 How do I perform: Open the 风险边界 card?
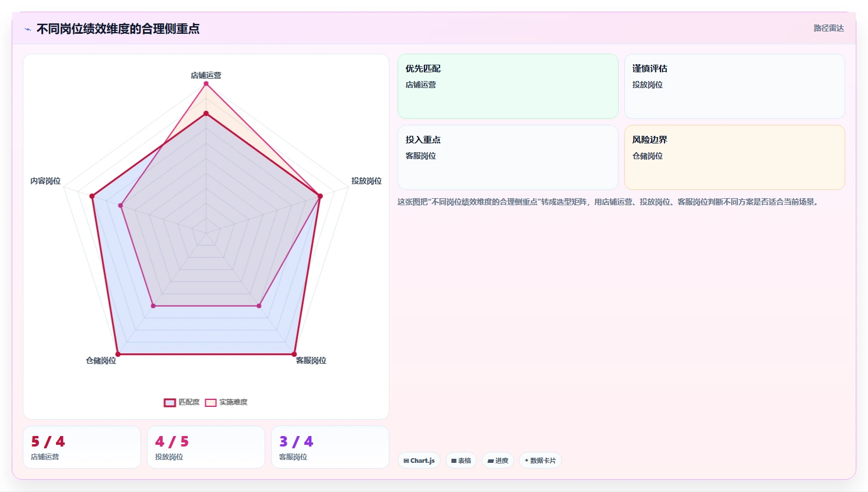735,157
